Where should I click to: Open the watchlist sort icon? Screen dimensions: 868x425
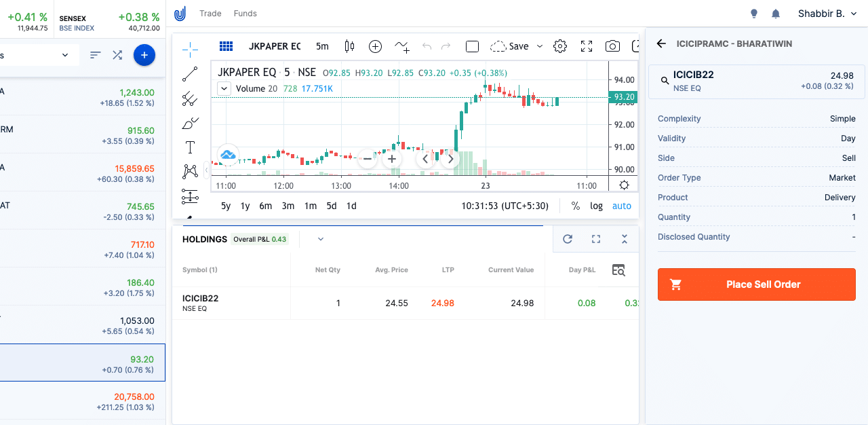pyautogui.click(x=96, y=55)
